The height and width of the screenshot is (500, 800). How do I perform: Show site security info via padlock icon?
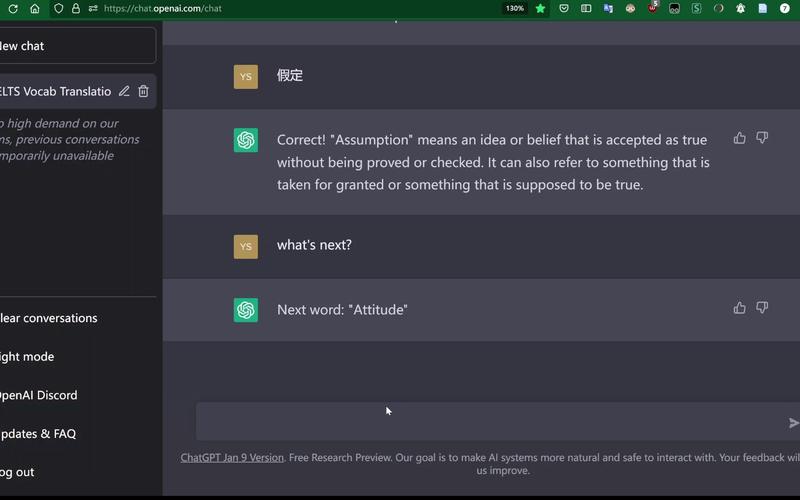[76, 9]
